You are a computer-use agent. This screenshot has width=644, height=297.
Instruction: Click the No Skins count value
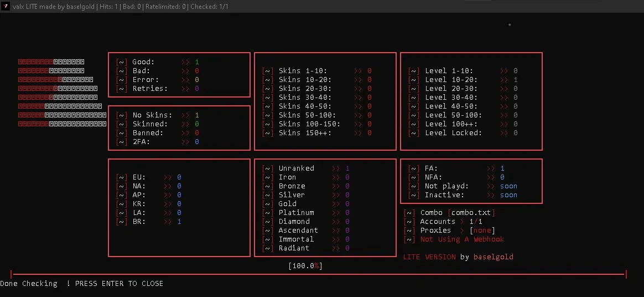[x=197, y=115]
